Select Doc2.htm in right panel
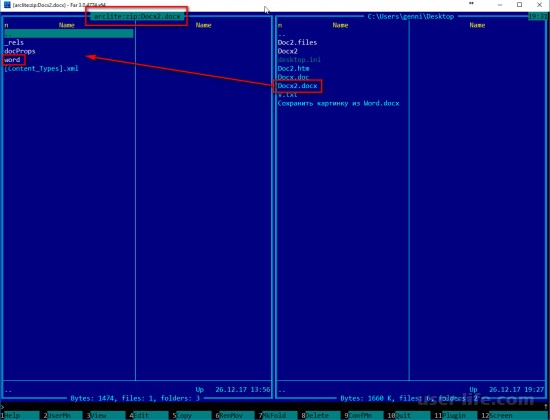 pyautogui.click(x=294, y=69)
